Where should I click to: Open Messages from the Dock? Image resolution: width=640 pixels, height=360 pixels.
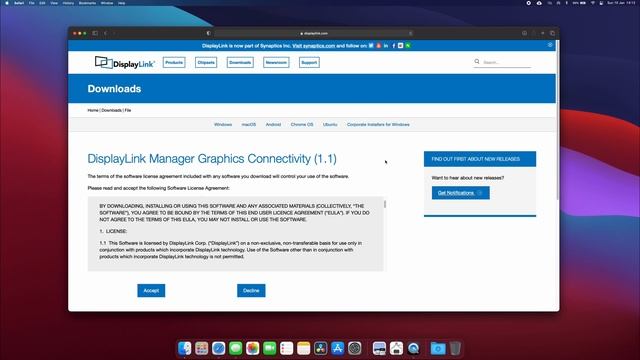point(236,348)
